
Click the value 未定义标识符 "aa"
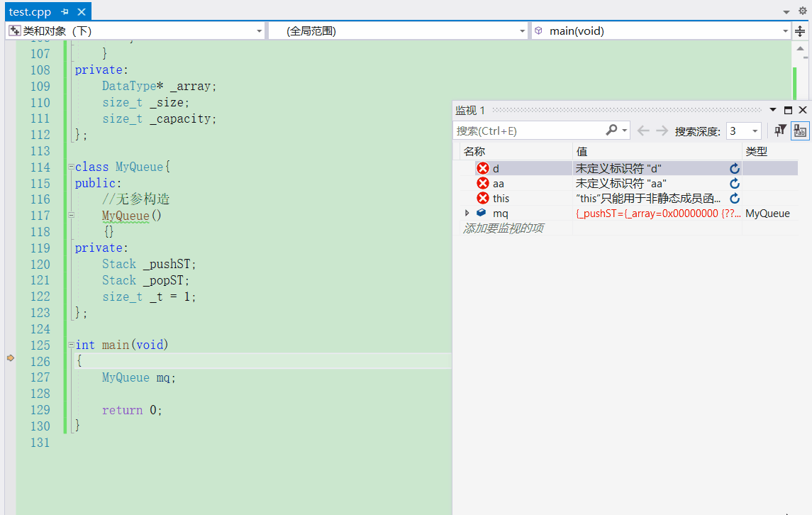(x=621, y=184)
